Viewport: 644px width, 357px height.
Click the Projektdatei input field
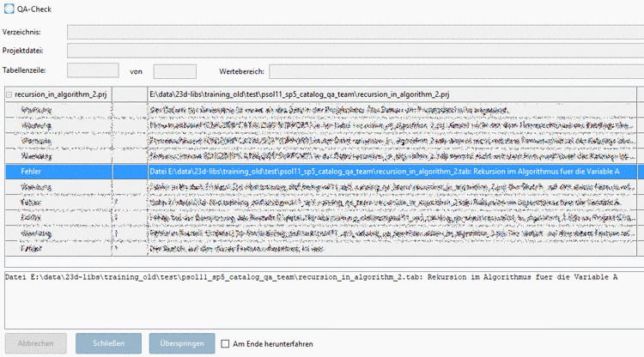point(355,51)
